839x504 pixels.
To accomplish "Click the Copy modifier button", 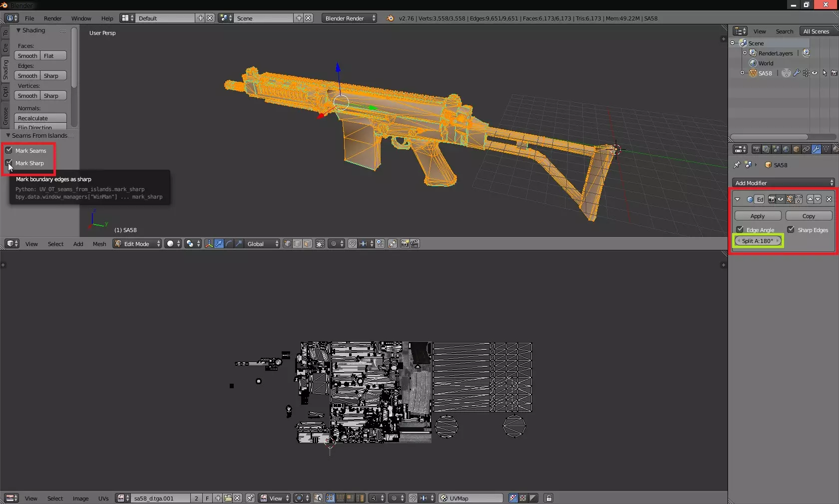I will pos(809,216).
